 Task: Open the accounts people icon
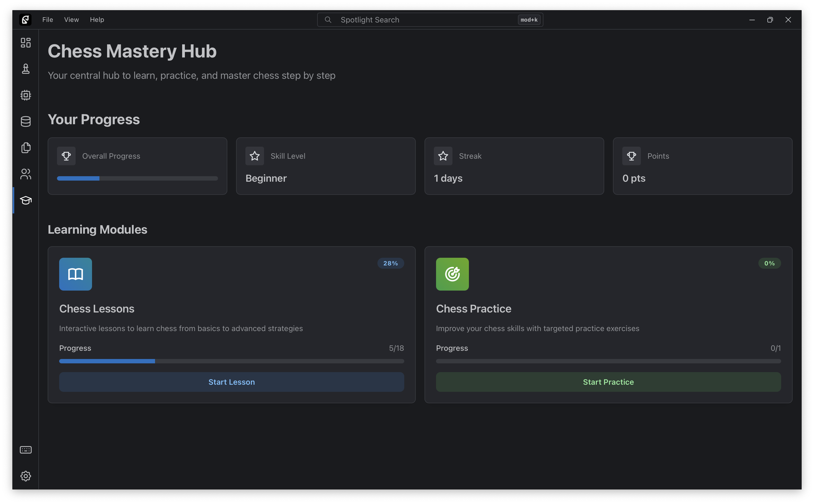click(26, 174)
